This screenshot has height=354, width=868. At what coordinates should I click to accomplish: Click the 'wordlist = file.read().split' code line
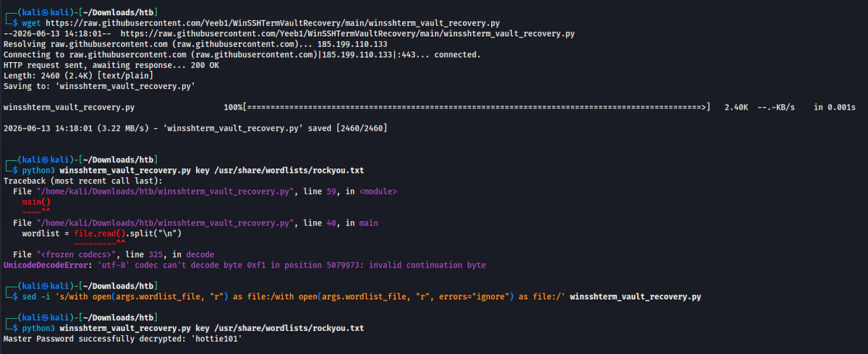(x=101, y=233)
